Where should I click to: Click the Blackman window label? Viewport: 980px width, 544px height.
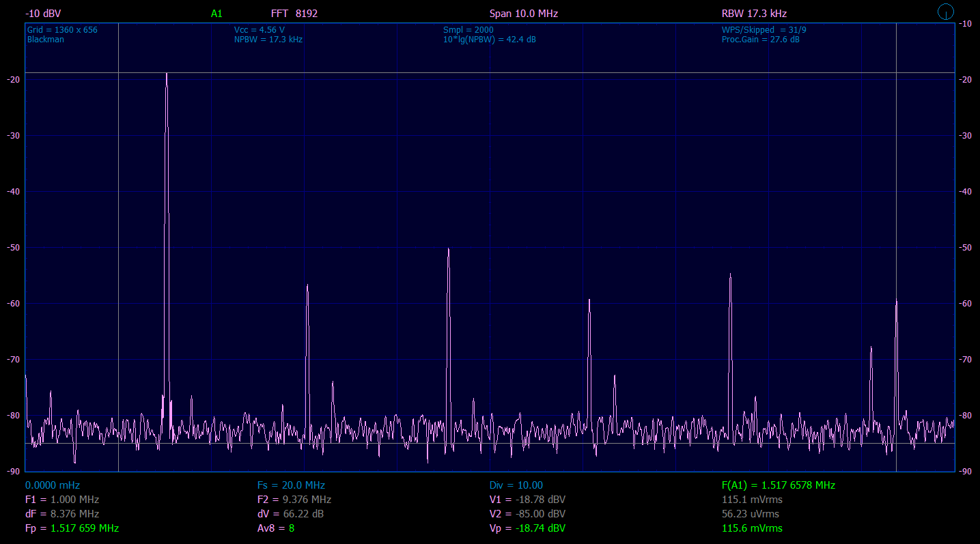[46, 40]
